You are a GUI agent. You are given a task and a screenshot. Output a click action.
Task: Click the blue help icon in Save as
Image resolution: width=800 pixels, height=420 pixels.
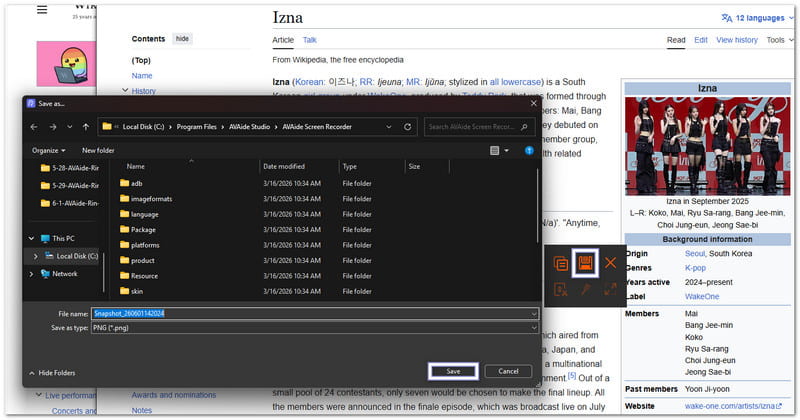point(529,150)
